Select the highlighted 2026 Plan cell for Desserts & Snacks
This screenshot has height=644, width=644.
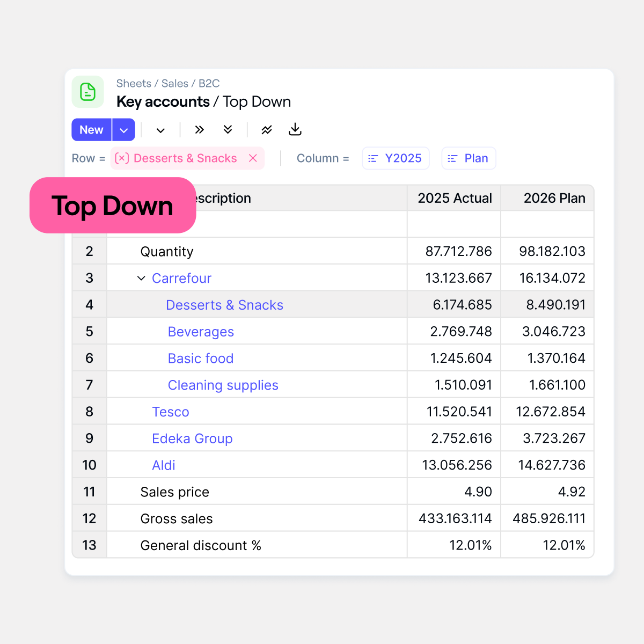point(547,304)
